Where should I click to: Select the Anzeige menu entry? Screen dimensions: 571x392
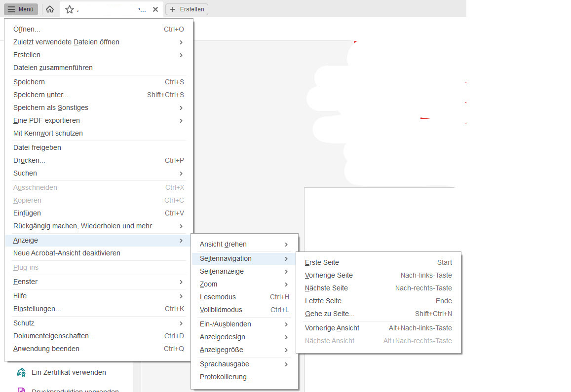98,240
